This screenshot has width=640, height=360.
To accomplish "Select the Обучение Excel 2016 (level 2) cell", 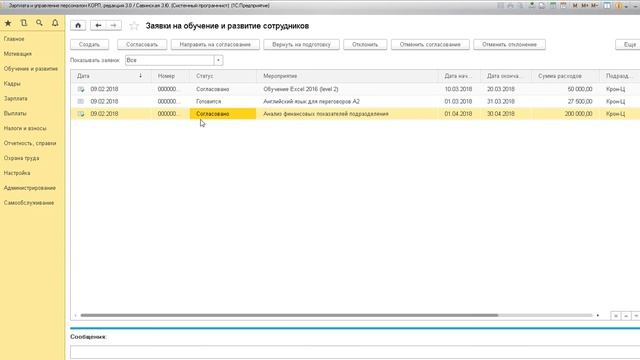I will click(x=348, y=89).
